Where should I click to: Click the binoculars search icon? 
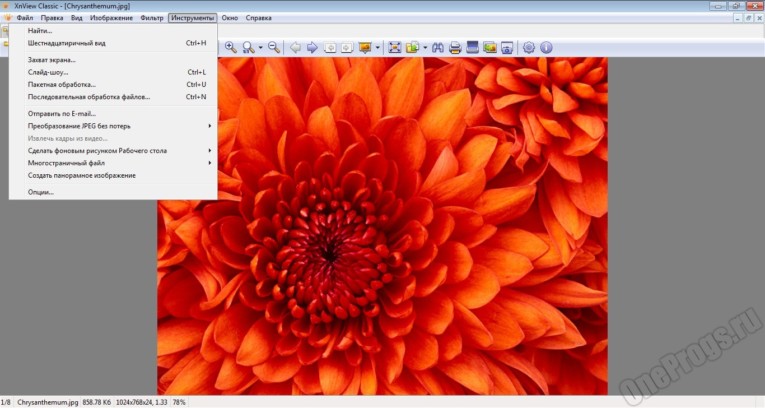pos(438,47)
